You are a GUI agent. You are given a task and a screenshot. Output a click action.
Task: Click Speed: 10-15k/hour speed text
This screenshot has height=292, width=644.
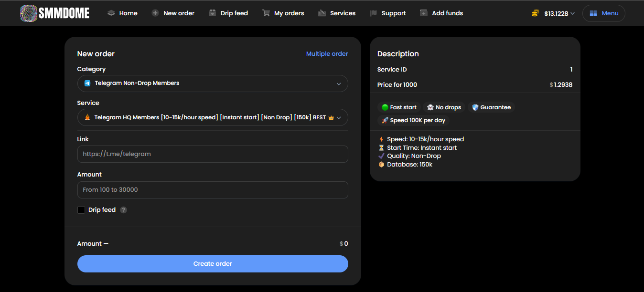[426, 139]
